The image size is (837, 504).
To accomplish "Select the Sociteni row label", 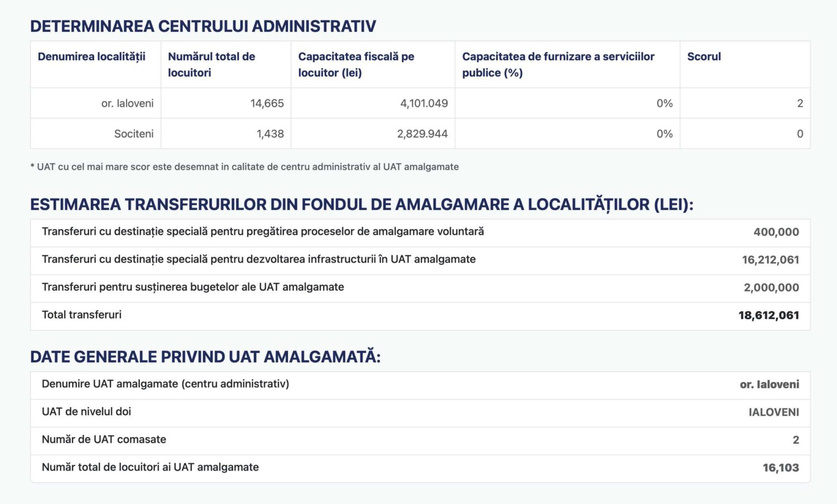I will click(133, 133).
